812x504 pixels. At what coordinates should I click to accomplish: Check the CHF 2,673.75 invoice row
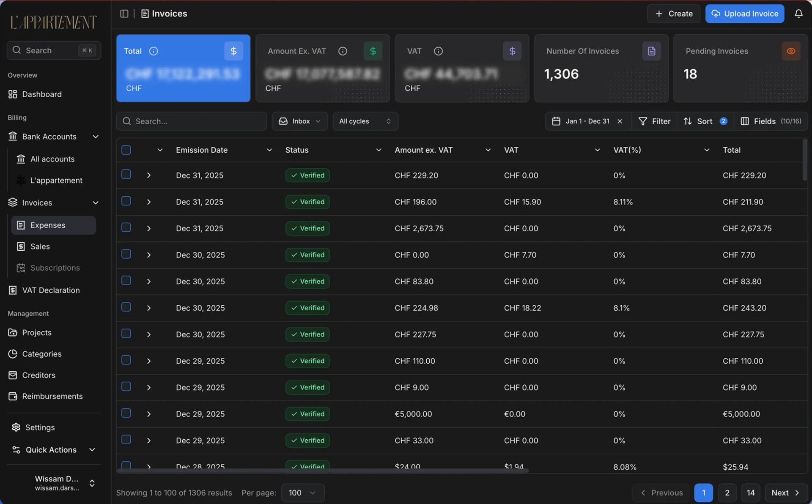pyautogui.click(x=126, y=227)
